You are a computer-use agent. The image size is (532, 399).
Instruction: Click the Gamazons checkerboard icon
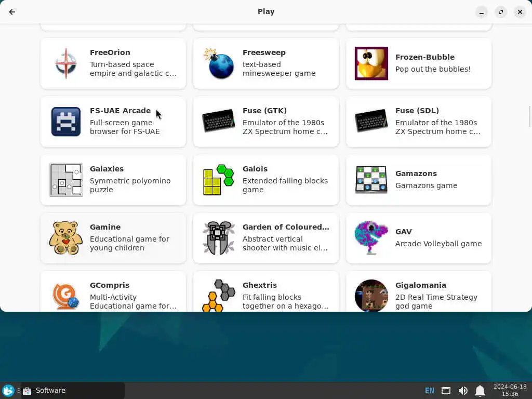click(371, 180)
